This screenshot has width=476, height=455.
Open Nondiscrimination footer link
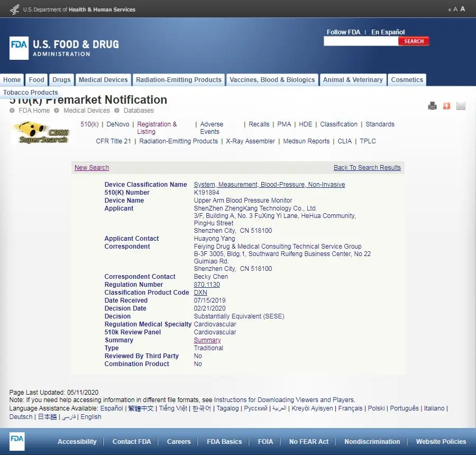[x=372, y=442]
